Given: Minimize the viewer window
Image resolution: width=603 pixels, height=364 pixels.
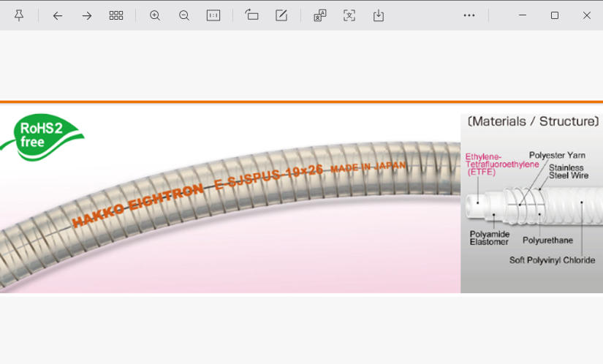Looking at the screenshot, I should [x=523, y=15].
